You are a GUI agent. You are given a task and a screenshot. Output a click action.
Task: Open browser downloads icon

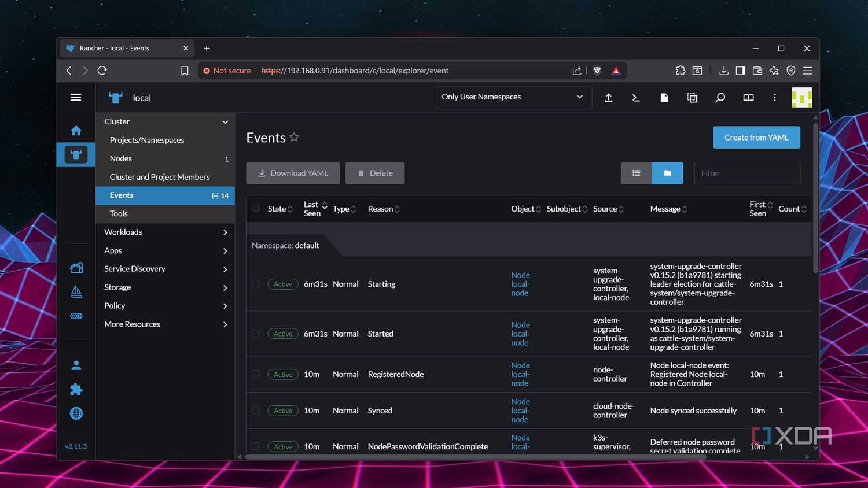pyautogui.click(x=723, y=71)
